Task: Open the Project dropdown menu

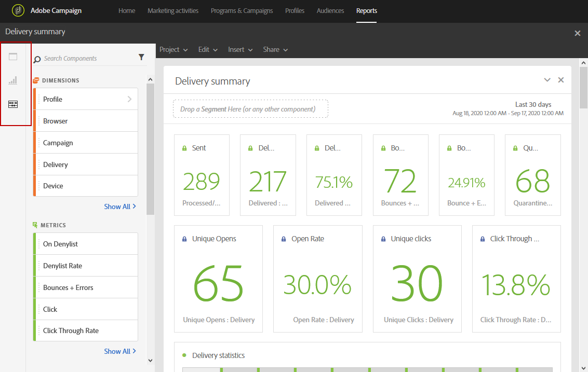Action: pos(173,50)
